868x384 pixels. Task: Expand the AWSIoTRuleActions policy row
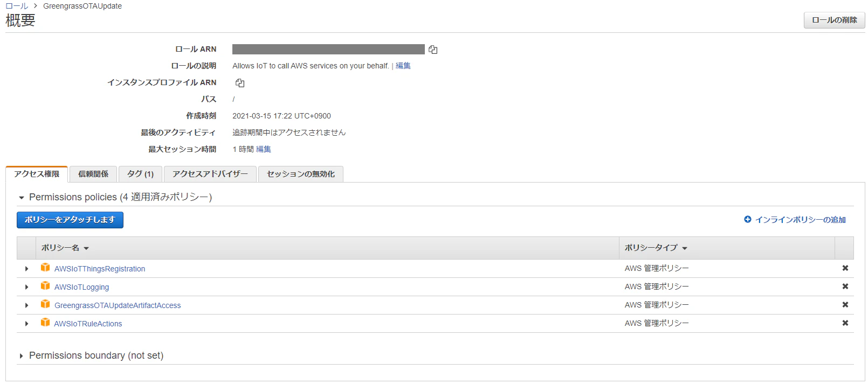[x=26, y=324]
